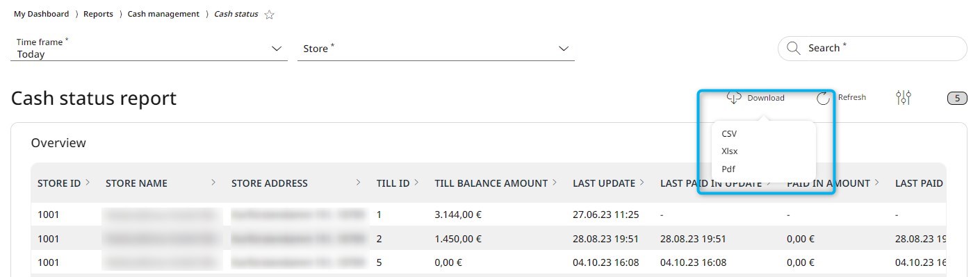
Task: Choose Pdf export option
Action: coord(728,169)
